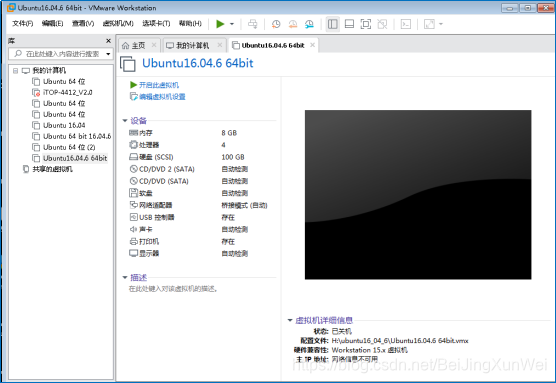Click the 桥接模式 (自动) network value
556x383 pixels.
pyautogui.click(x=244, y=205)
